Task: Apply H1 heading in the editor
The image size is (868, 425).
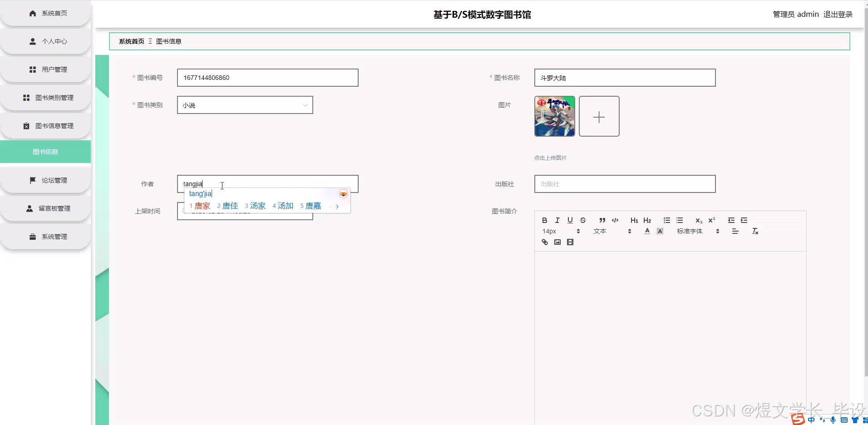Action: pyautogui.click(x=634, y=220)
